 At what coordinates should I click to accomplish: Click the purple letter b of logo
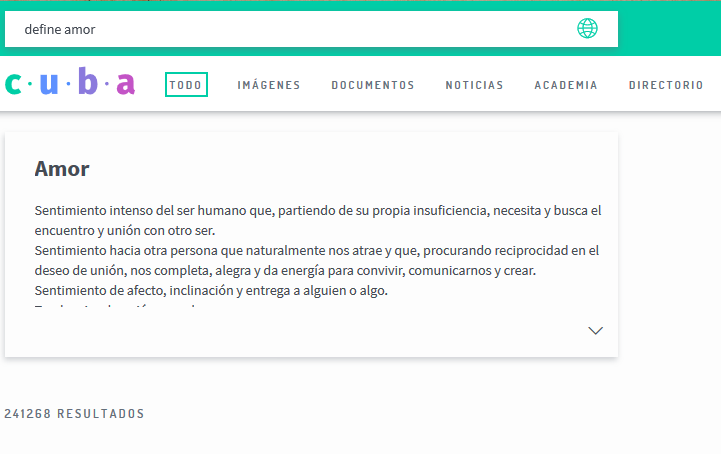click(x=88, y=80)
